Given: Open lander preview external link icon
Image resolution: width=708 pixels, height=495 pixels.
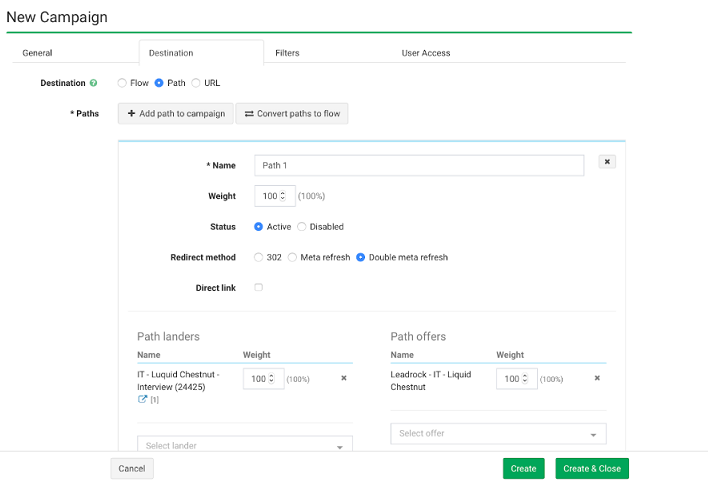Looking at the screenshot, I should point(142,399).
